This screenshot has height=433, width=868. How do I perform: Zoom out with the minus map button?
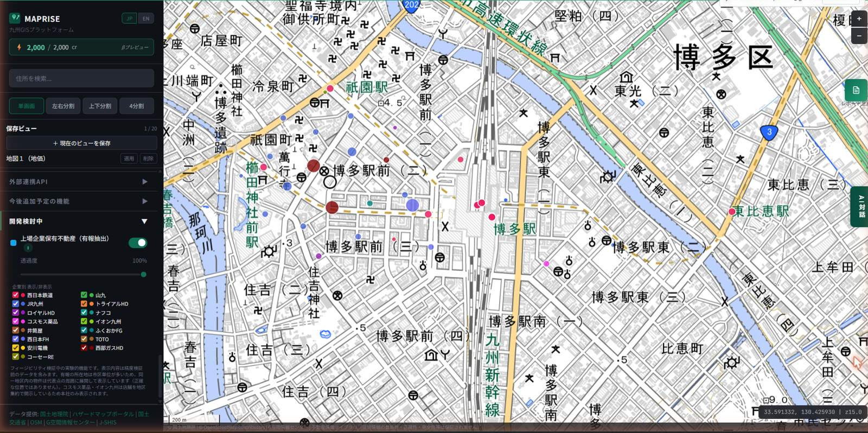tap(859, 36)
